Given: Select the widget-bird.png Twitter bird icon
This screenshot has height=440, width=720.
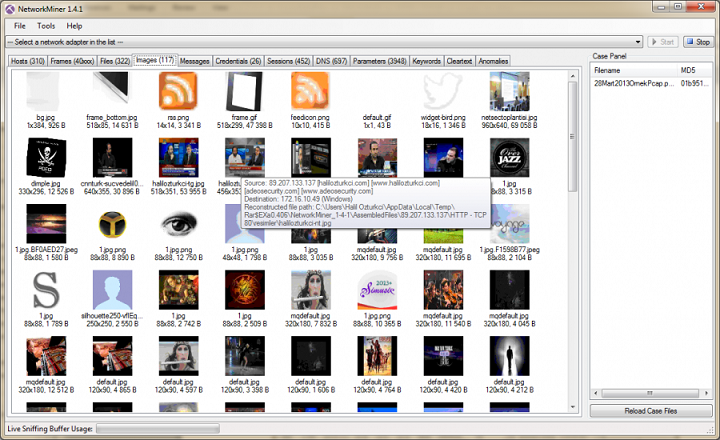Looking at the screenshot, I should [x=443, y=91].
